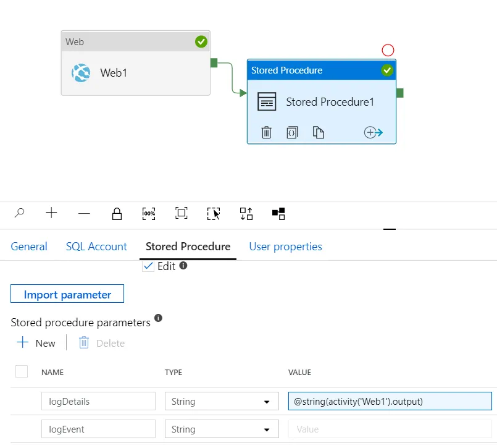Open the SQL Account tab

[96, 247]
